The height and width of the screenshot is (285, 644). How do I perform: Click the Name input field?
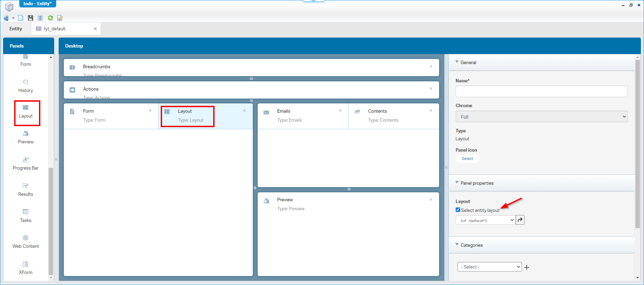click(541, 91)
